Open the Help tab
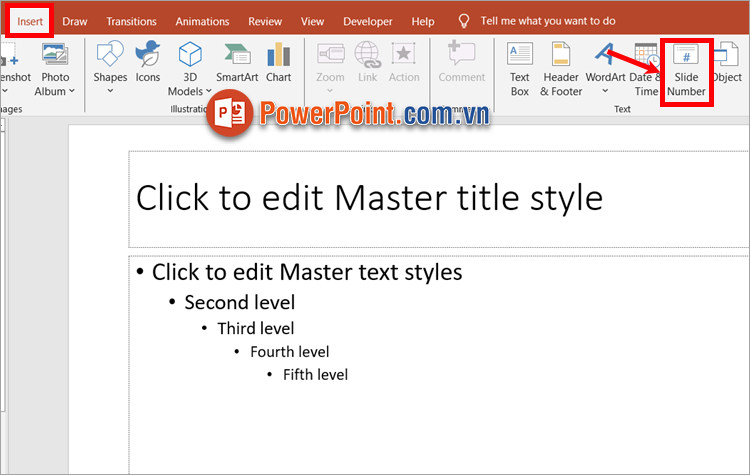Viewport: 750px width, 475px height. click(x=422, y=22)
